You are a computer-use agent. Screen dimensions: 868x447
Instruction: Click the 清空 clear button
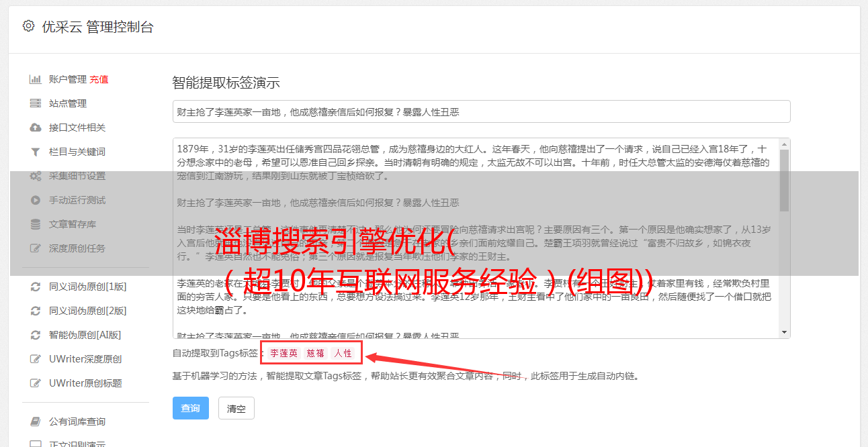point(236,408)
